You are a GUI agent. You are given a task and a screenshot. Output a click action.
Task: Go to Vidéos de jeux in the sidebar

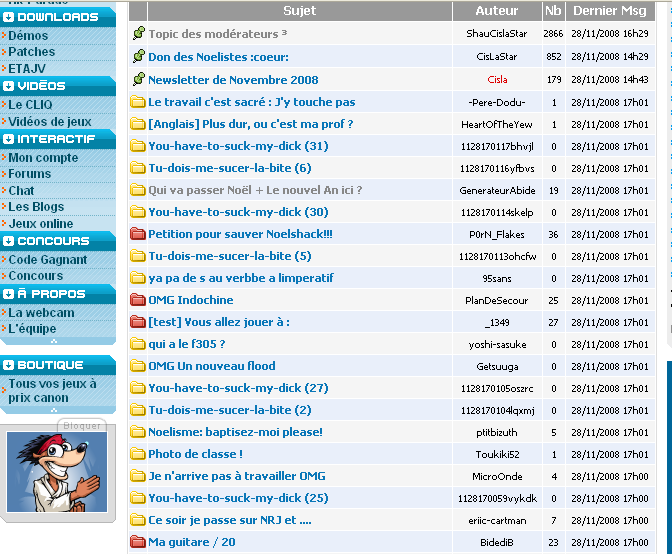click(50, 122)
